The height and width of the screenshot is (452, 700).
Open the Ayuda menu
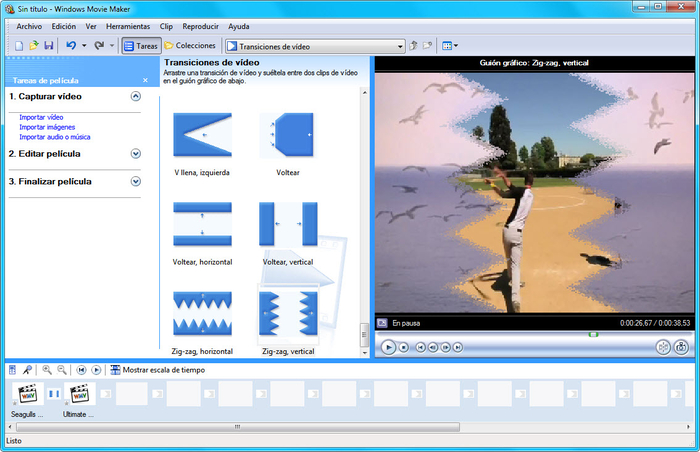pyautogui.click(x=238, y=26)
